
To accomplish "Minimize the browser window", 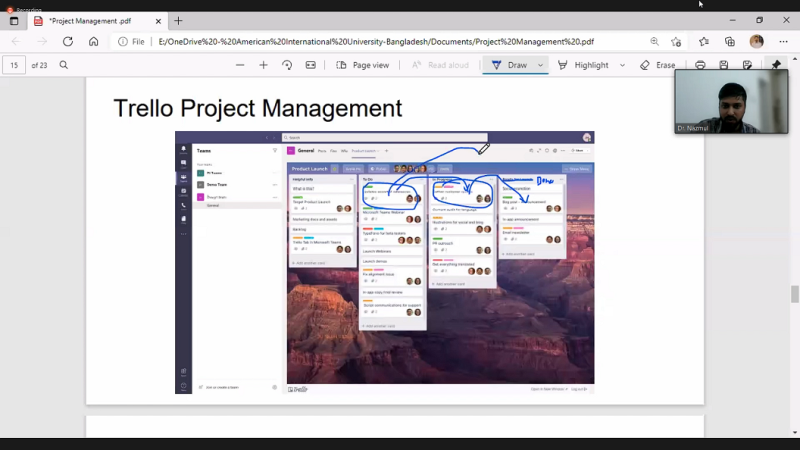I will click(733, 20).
